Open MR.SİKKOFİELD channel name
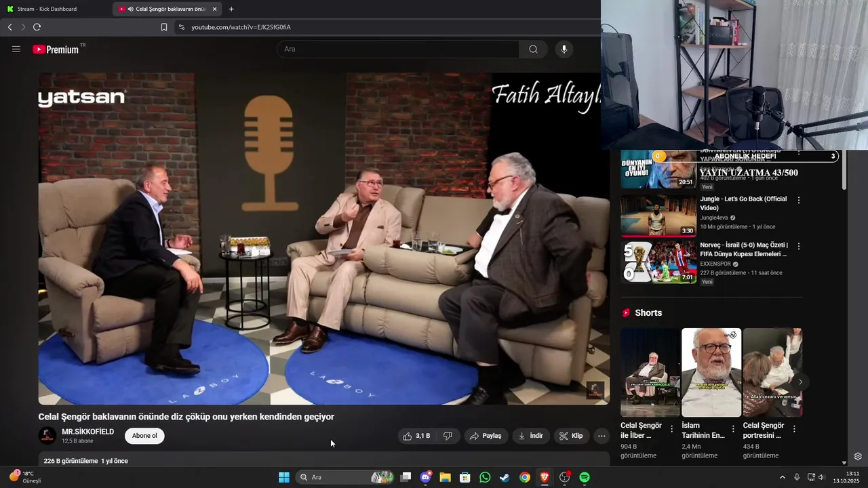 pyautogui.click(x=87, y=432)
